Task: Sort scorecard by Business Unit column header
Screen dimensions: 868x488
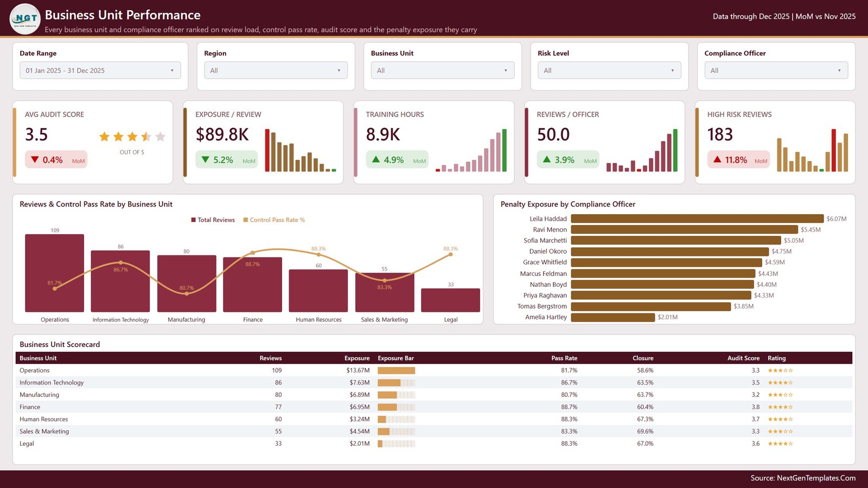Action: click(x=38, y=358)
